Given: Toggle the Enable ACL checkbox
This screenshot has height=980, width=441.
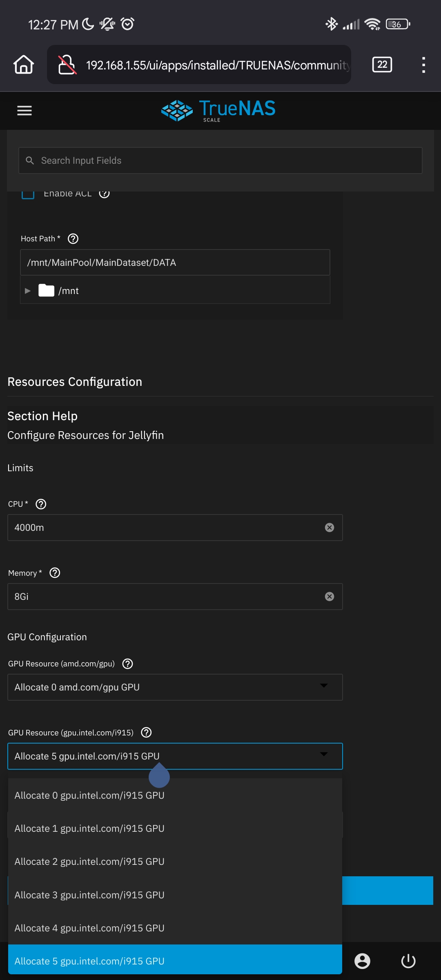Looking at the screenshot, I should [28, 194].
